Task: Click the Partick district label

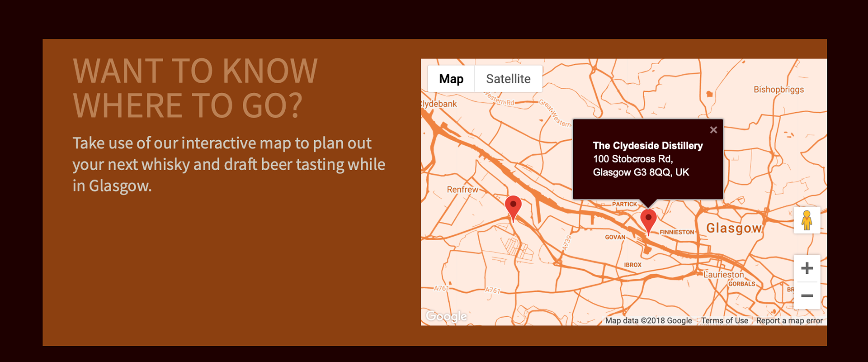Action: coord(624,204)
